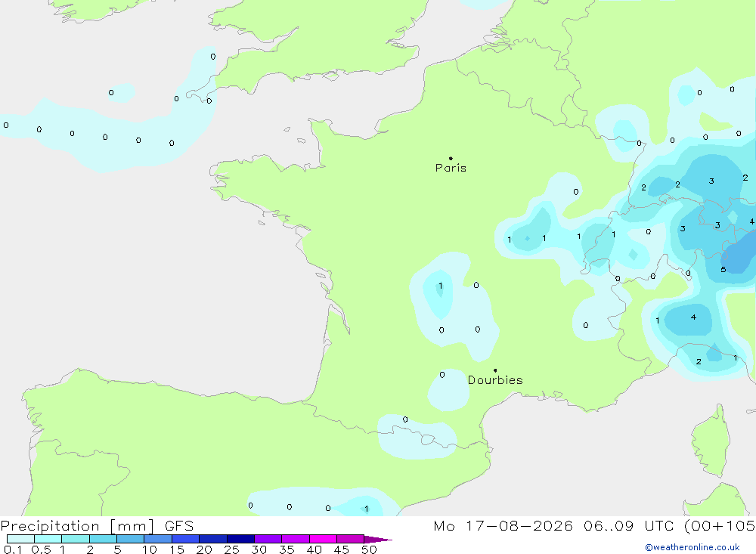Click the value 1 marker in central France
This screenshot has width=756, height=554.
(440, 286)
